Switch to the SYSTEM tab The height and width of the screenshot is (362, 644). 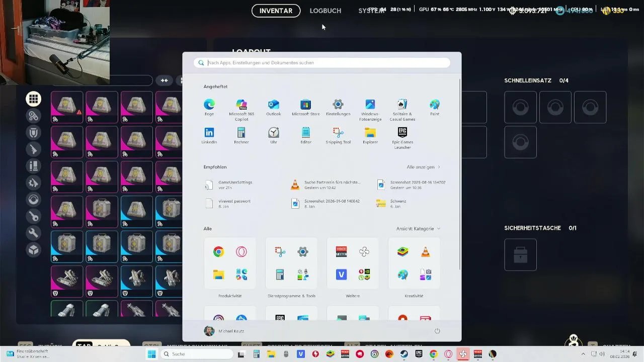pos(371,11)
